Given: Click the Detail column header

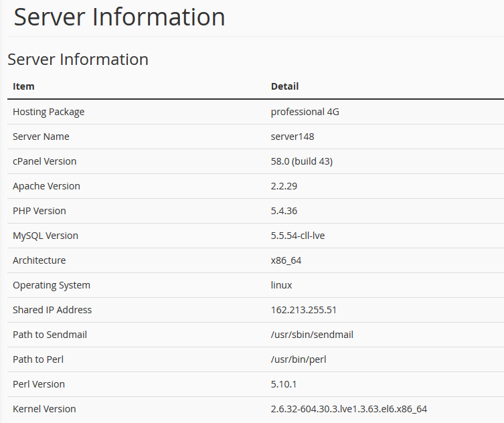Looking at the screenshot, I should [x=284, y=86].
